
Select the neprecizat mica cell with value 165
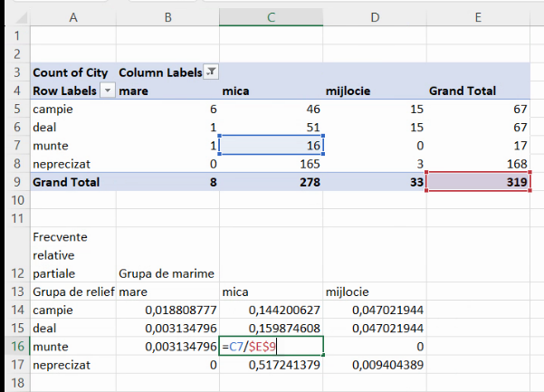point(271,164)
